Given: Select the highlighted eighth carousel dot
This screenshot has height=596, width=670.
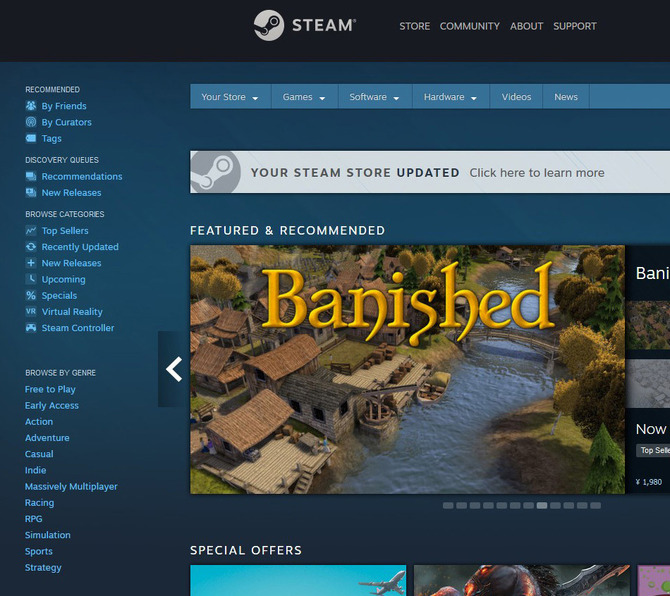Looking at the screenshot, I should [x=542, y=505].
